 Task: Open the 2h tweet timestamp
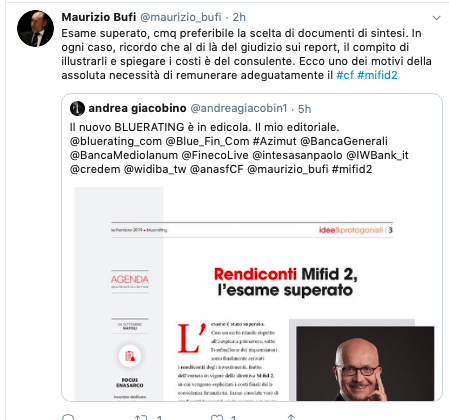coord(239,17)
